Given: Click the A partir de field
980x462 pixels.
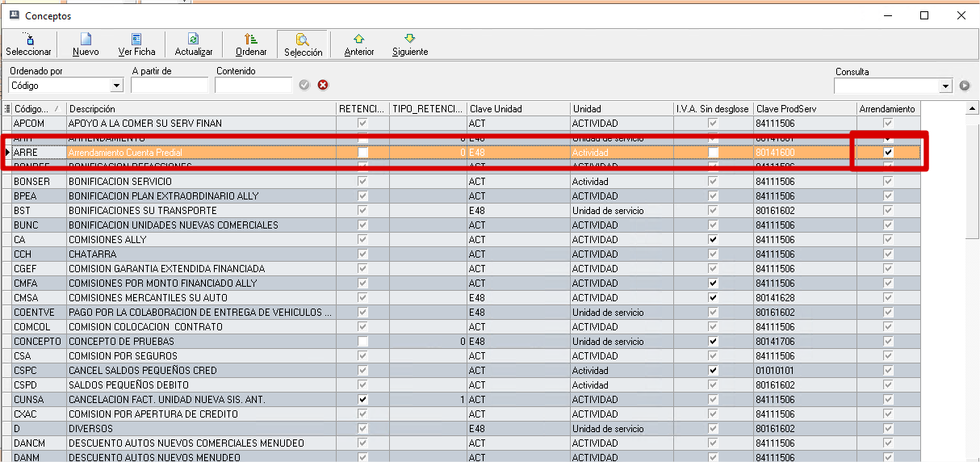Looking at the screenshot, I should click(170, 85).
